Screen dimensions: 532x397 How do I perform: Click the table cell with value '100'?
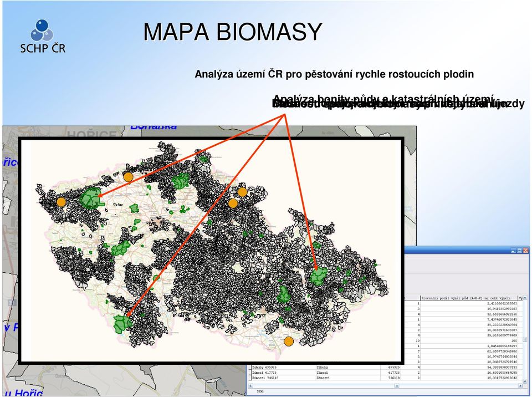tap(469, 340)
